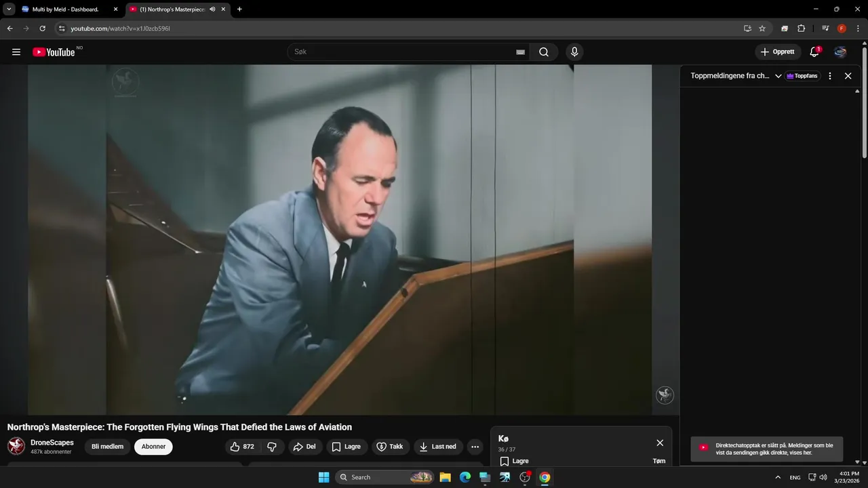Install app icon in address bar
This screenshot has width=868, height=488.
click(x=747, y=28)
